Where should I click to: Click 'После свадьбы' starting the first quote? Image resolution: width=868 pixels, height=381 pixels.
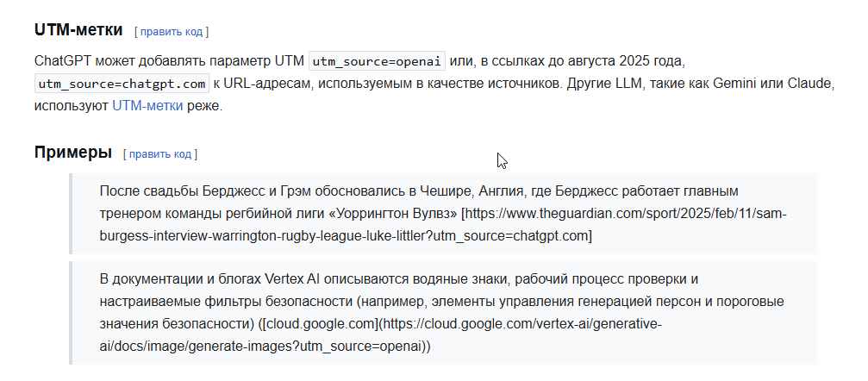click(x=142, y=190)
